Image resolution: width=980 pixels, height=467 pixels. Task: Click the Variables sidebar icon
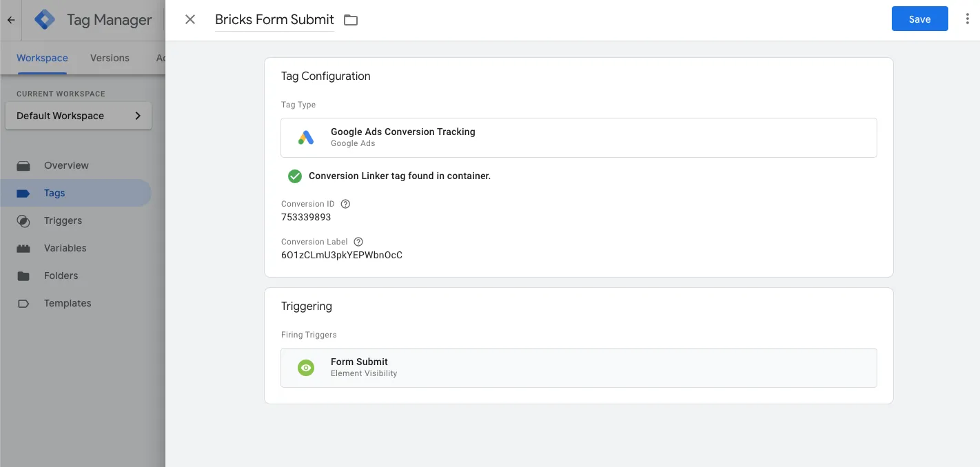coord(24,248)
